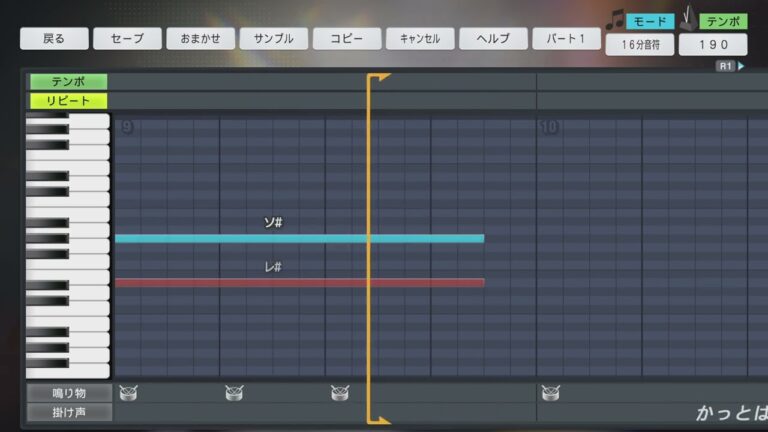Toggle the cyan モード label
Image resolution: width=768 pixels, height=432 pixels.
(650, 21)
